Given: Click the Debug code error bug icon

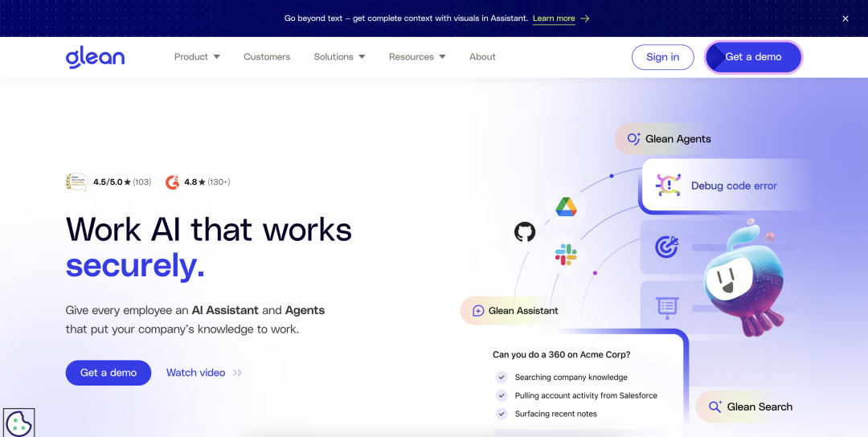Looking at the screenshot, I should pos(668,186).
